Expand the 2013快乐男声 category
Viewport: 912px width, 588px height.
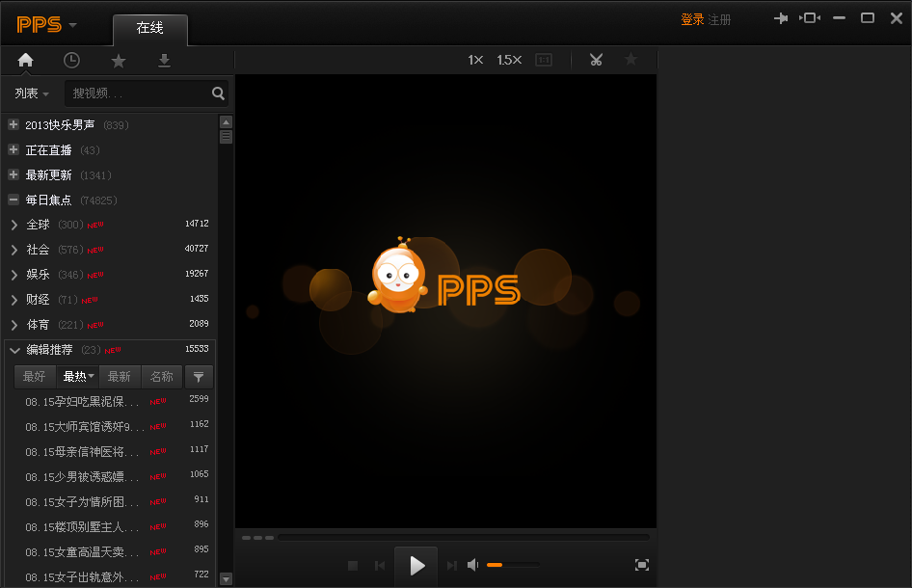[13, 125]
